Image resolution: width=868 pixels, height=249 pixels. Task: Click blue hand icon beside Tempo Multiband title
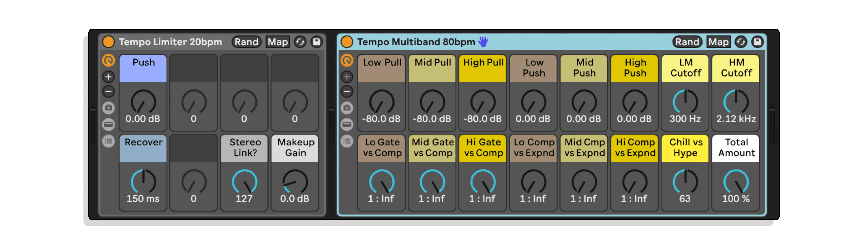coord(483,42)
